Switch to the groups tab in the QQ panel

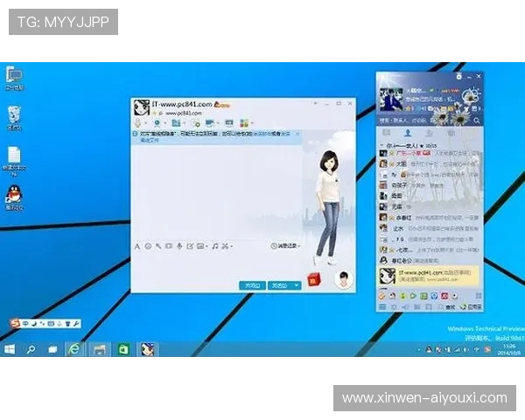(430, 133)
